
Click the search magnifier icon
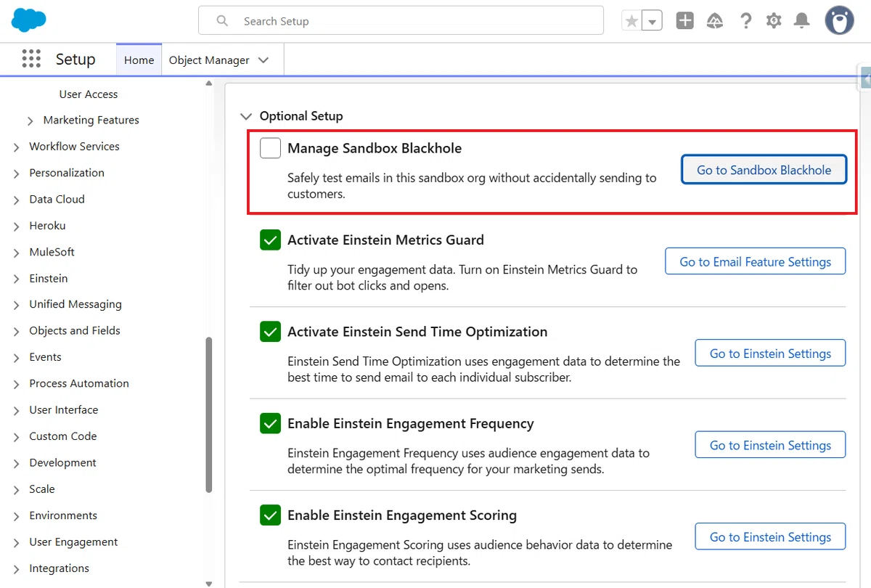222,21
